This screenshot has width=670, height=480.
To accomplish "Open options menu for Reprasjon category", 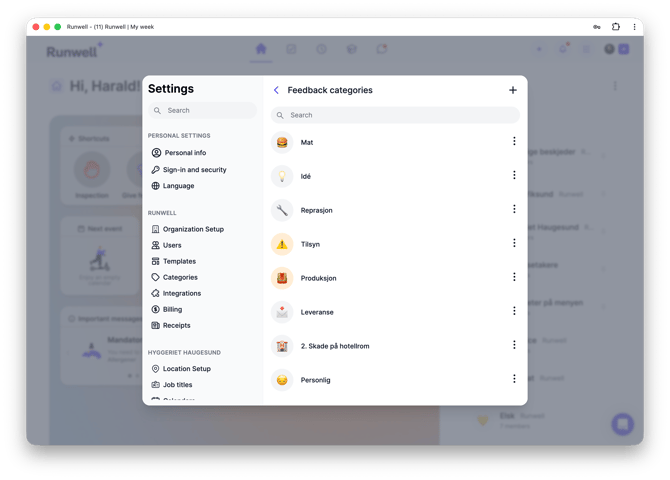I will 514,209.
